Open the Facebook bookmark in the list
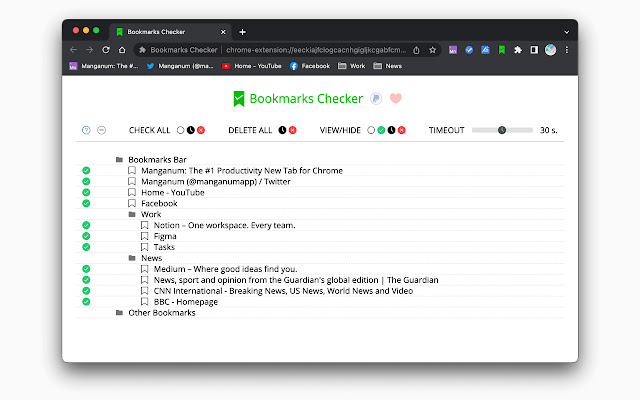 point(159,203)
